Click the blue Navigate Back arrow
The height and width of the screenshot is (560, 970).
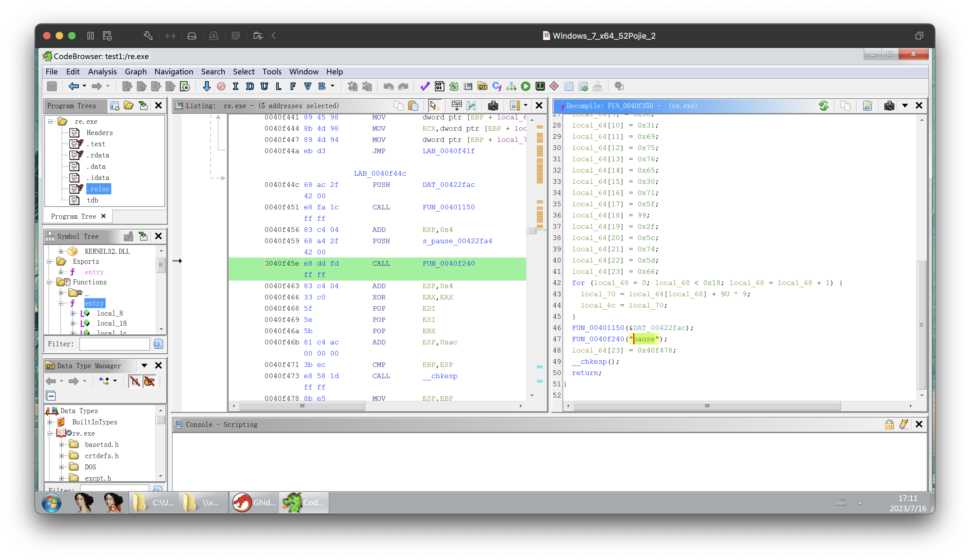tap(73, 86)
